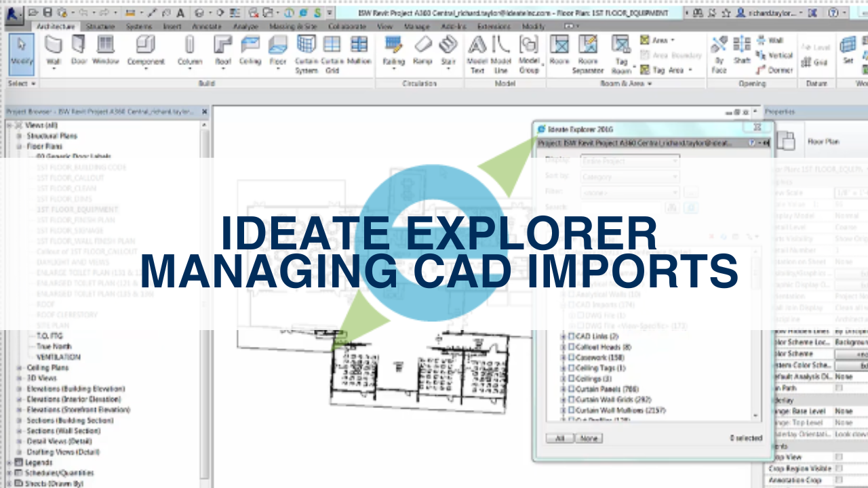Toggle the Crop View property checkbox
Screen dimensions: 868x488
coord(840,457)
